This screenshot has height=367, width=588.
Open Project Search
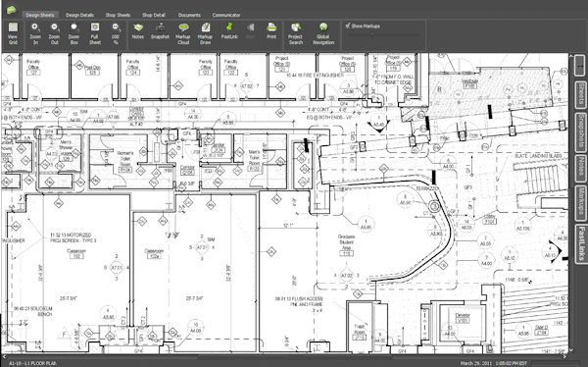[296, 33]
